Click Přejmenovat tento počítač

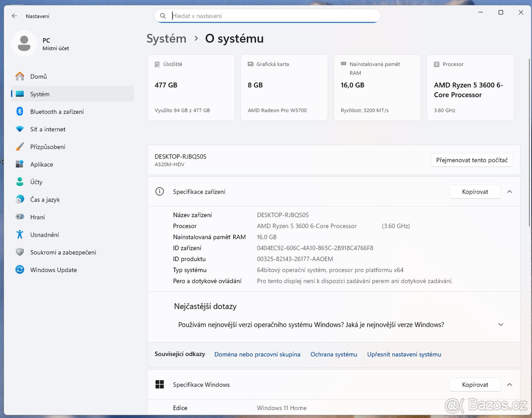pyautogui.click(x=472, y=160)
